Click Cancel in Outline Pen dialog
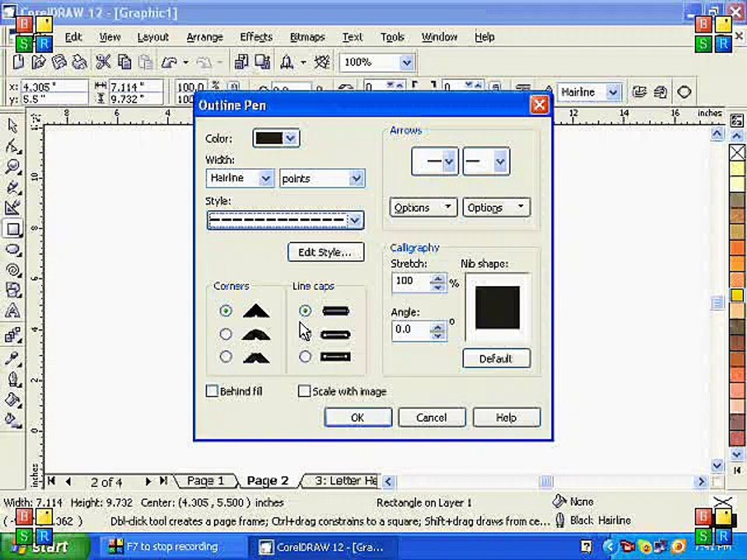Viewport: 747px width, 560px height. pyautogui.click(x=432, y=418)
